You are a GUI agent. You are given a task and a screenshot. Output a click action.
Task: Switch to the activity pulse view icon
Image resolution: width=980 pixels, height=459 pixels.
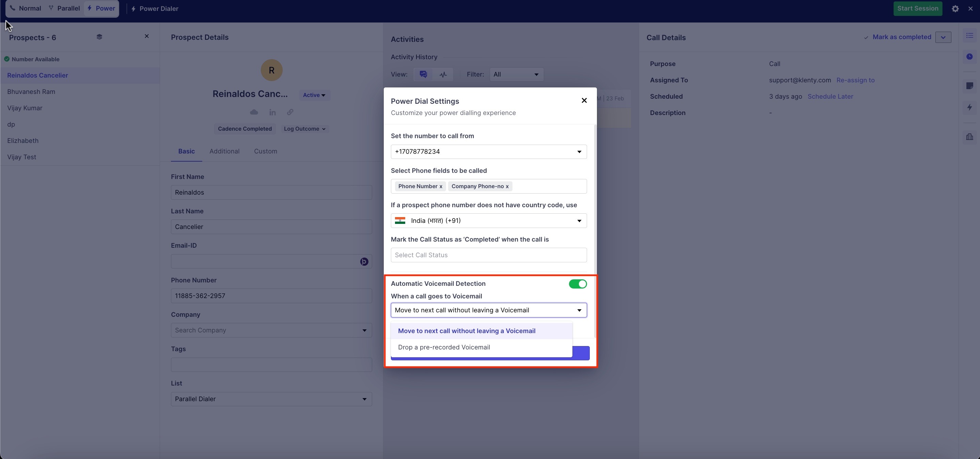[x=443, y=75]
